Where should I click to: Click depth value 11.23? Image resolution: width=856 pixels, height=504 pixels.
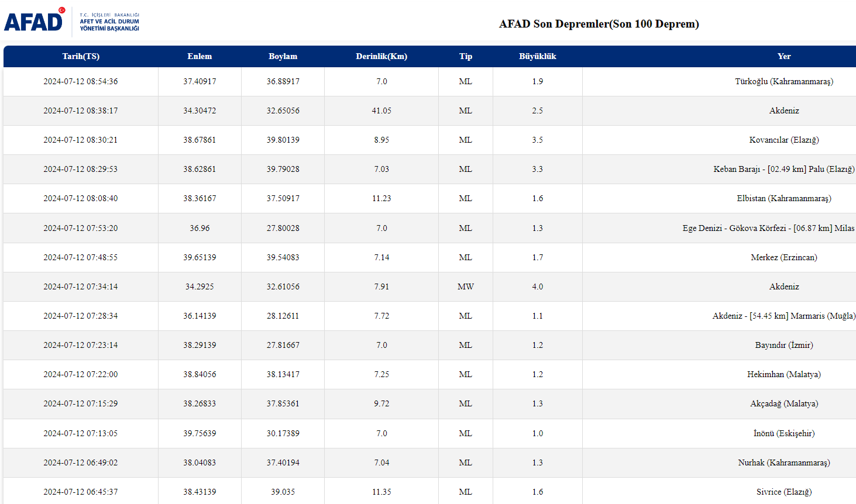tap(381, 198)
